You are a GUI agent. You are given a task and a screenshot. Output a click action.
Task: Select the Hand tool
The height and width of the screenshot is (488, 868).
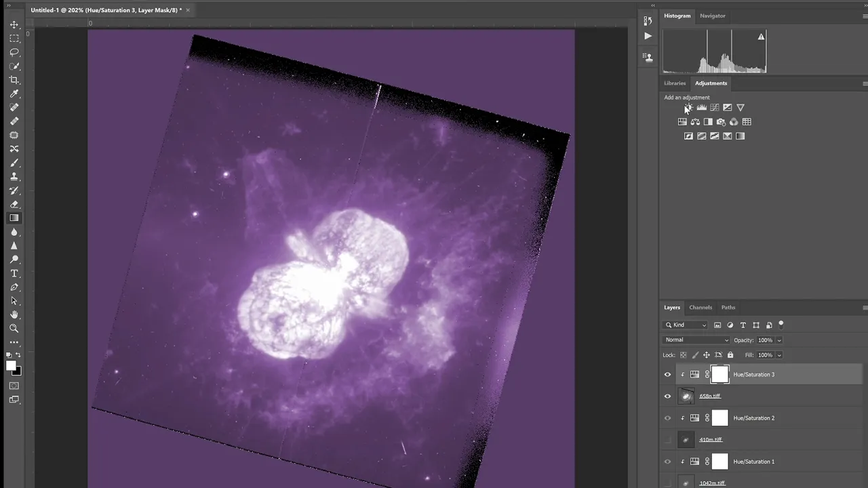point(14,314)
